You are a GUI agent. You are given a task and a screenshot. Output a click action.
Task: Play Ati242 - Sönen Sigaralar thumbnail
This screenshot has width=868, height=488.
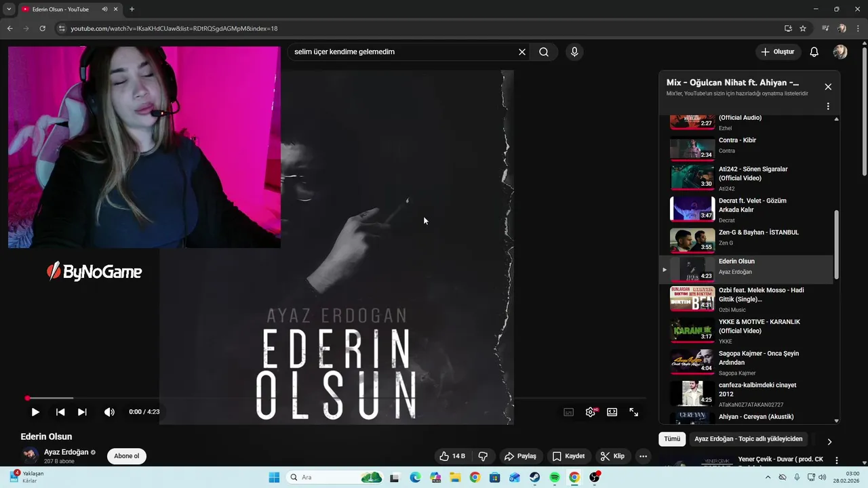pyautogui.click(x=692, y=177)
